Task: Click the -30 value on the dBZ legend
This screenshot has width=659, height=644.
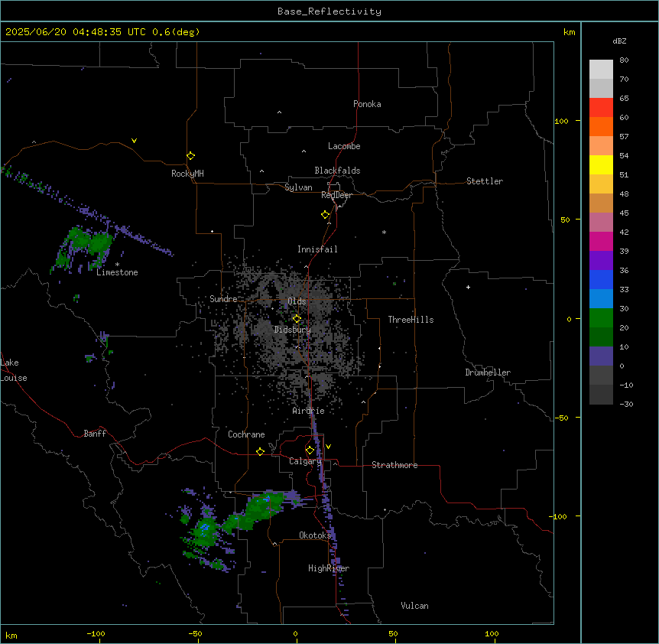Action: (626, 404)
